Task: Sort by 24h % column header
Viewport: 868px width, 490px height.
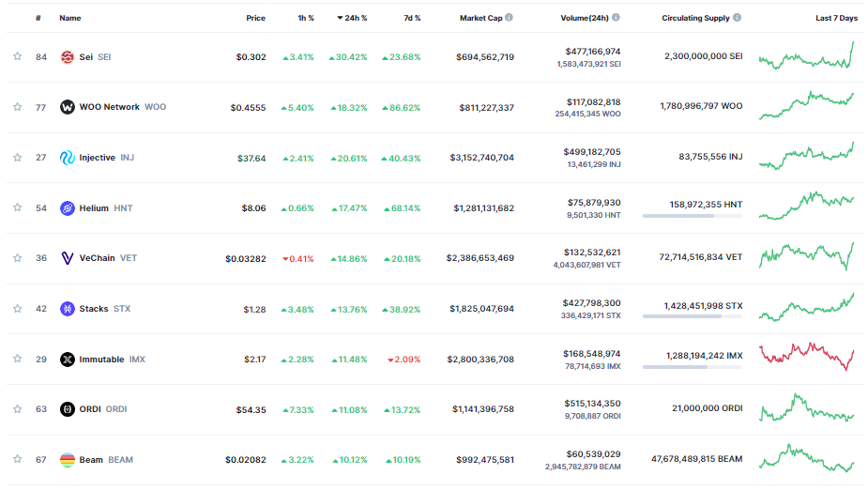Action: 352,18
